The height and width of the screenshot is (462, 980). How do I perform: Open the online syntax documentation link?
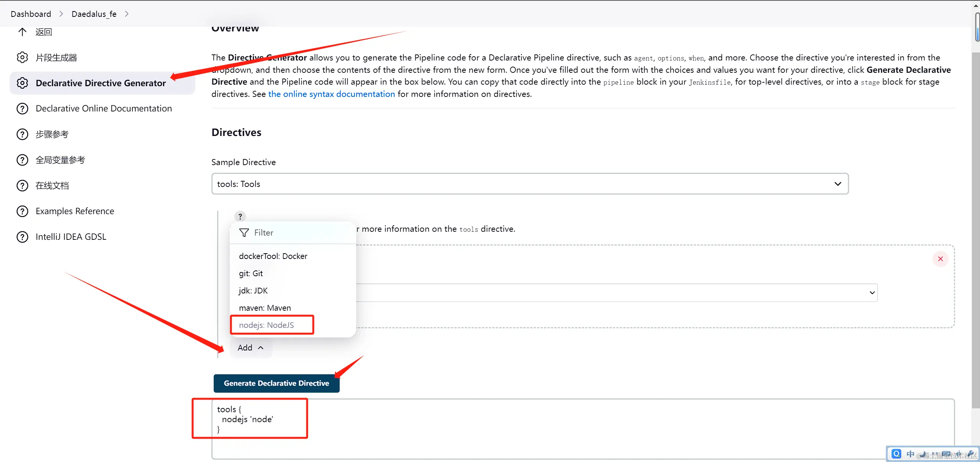click(331, 94)
